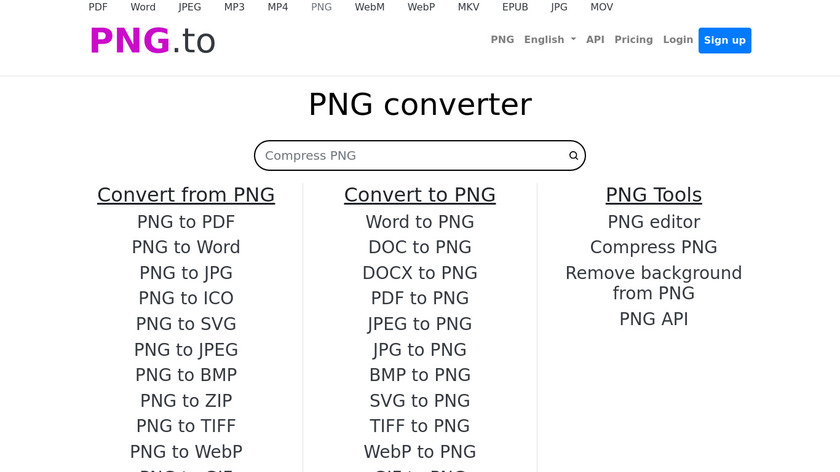Go to the Pricing page
Viewport: 840px width, 472px height.
point(633,40)
